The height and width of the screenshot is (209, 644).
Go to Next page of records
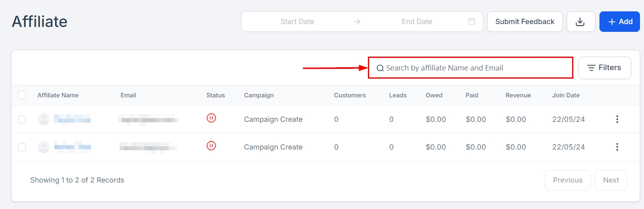(611, 180)
